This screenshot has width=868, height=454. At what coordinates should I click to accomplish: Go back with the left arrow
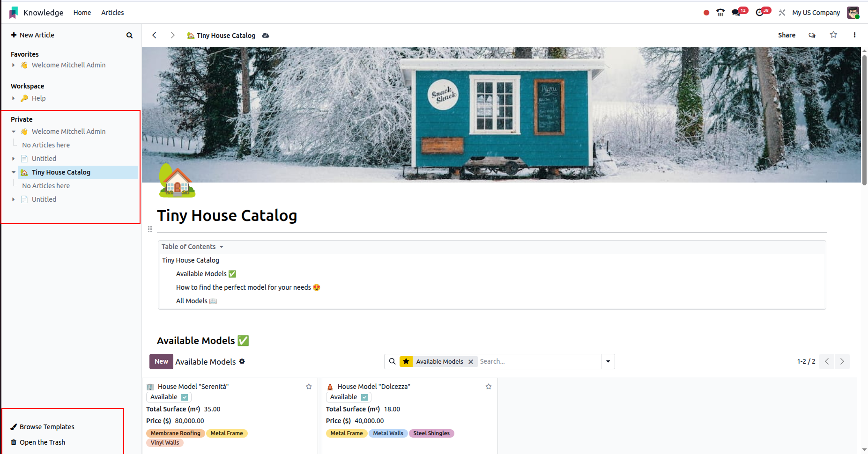coord(154,35)
